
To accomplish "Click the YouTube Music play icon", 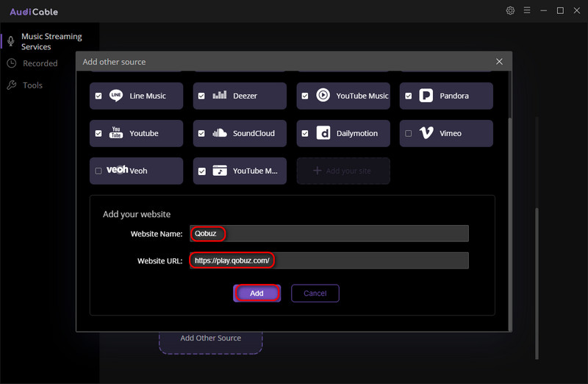I will coord(323,96).
